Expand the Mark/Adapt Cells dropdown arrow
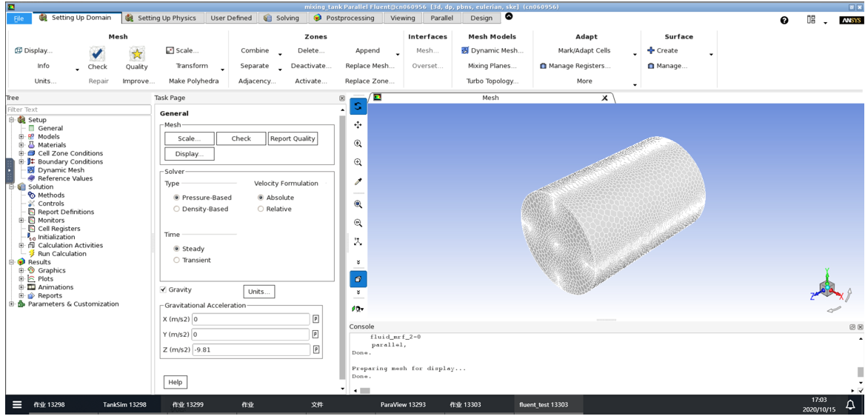Viewport: 868px width, 419px height. (x=635, y=54)
